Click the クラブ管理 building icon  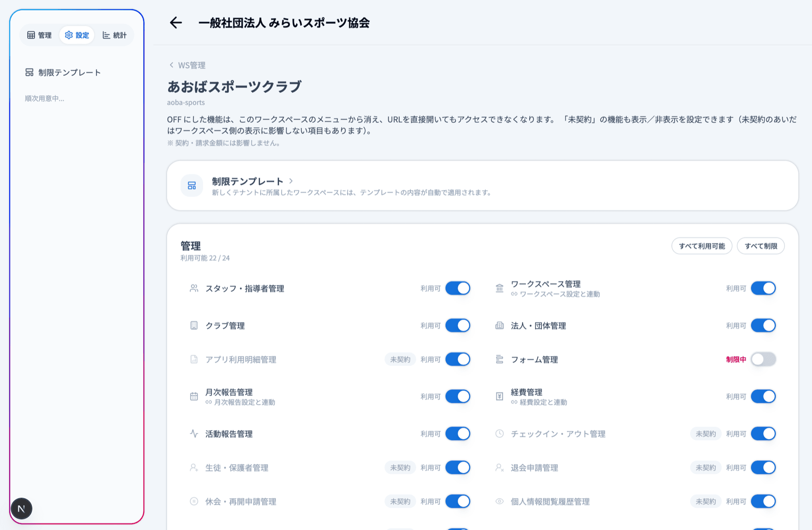tap(194, 326)
